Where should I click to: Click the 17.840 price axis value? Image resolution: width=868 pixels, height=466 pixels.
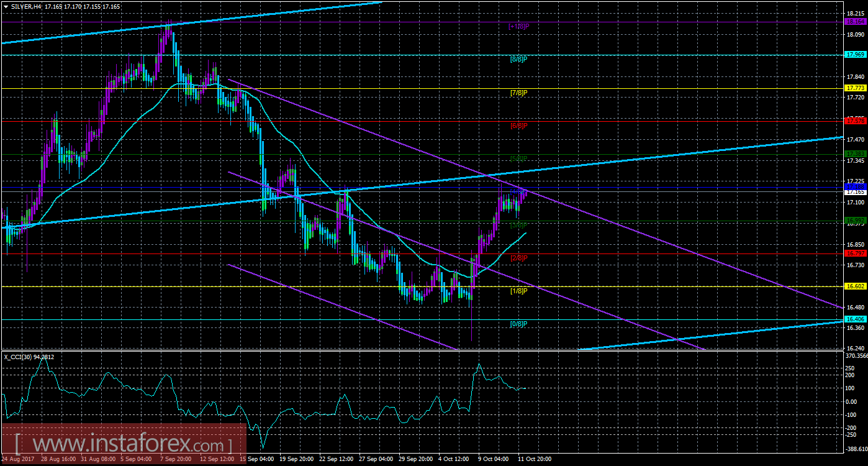coord(856,77)
